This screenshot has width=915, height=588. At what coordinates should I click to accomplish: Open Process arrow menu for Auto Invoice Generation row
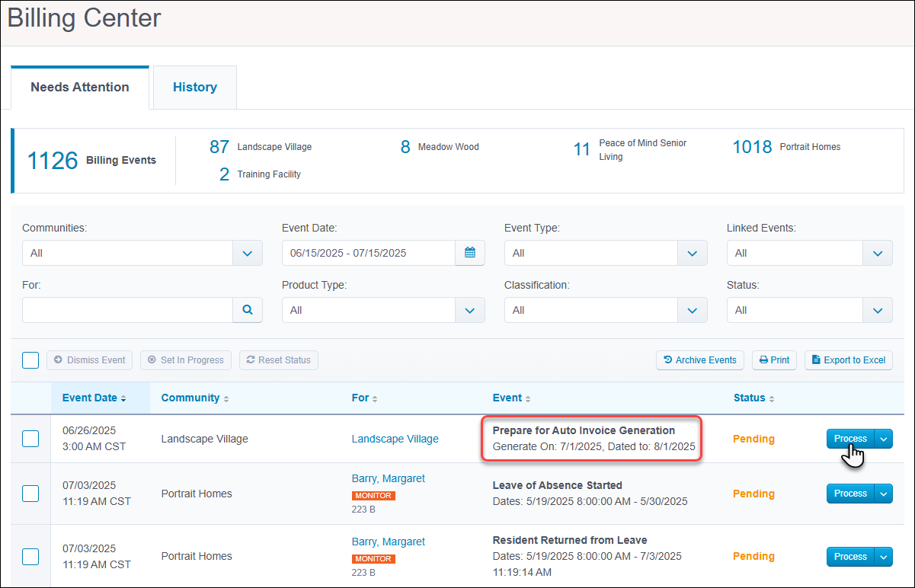coord(884,439)
